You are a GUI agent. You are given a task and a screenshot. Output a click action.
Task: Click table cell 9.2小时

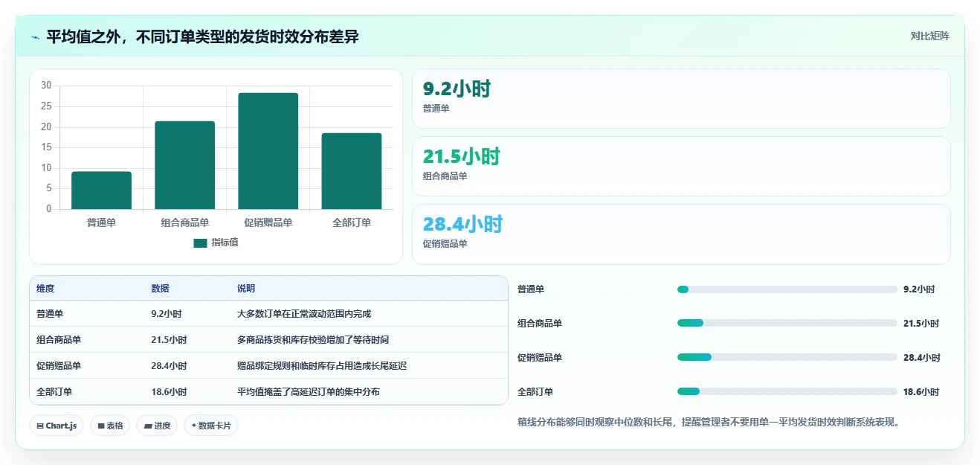167,314
